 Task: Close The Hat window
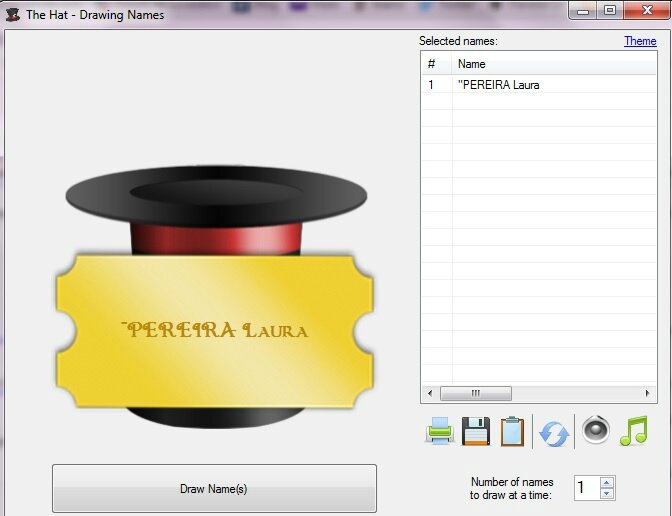pyautogui.click(x=647, y=11)
